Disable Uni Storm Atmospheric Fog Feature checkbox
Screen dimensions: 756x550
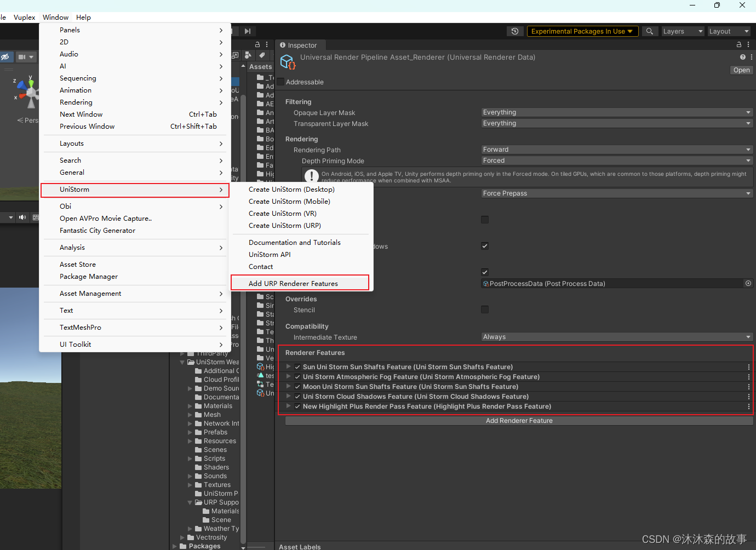tap(297, 377)
